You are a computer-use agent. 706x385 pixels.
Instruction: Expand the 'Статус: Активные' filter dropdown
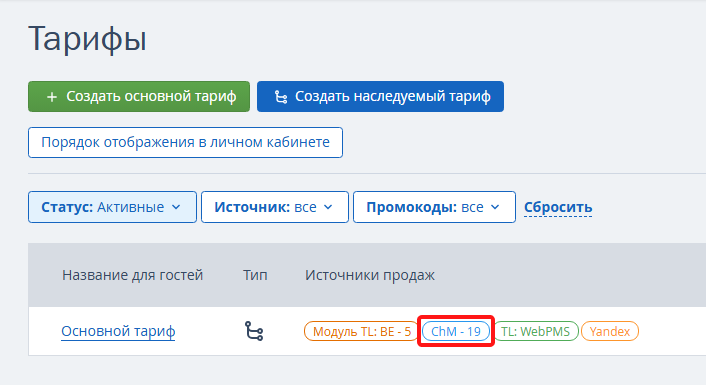point(112,207)
